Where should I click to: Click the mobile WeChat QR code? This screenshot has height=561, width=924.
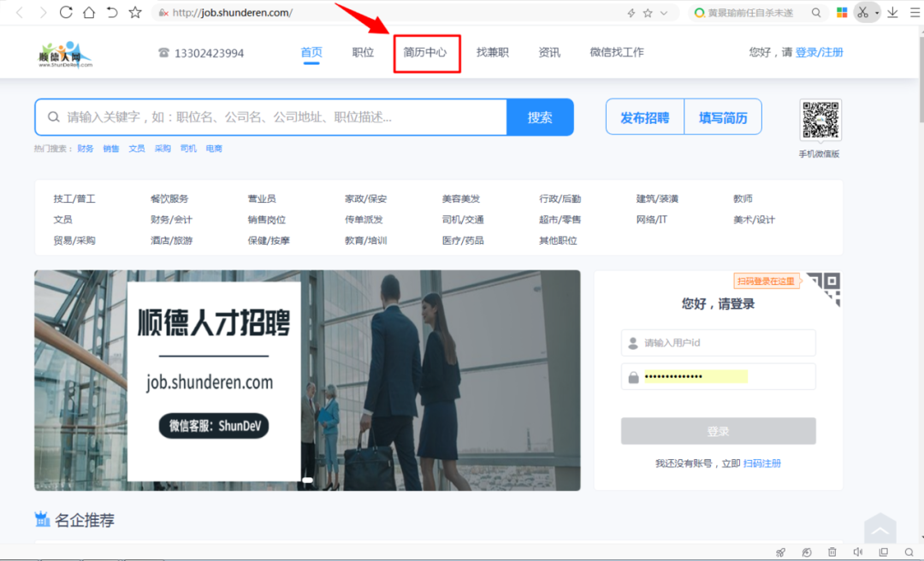point(820,121)
